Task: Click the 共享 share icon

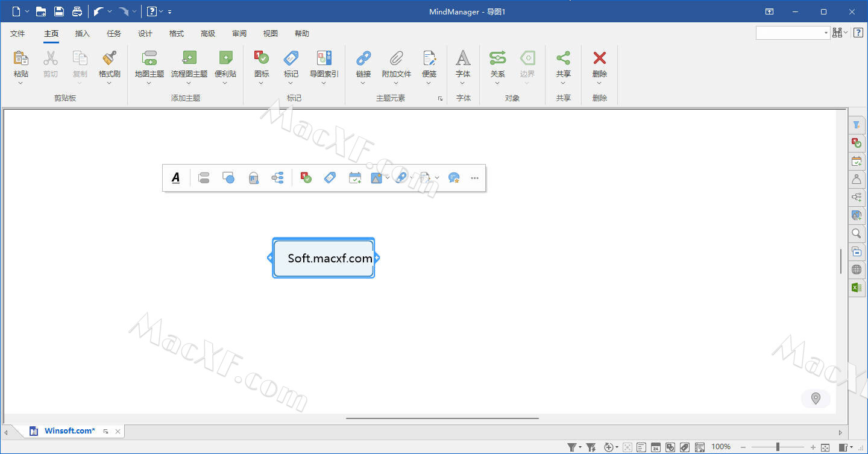Action: [x=564, y=58]
